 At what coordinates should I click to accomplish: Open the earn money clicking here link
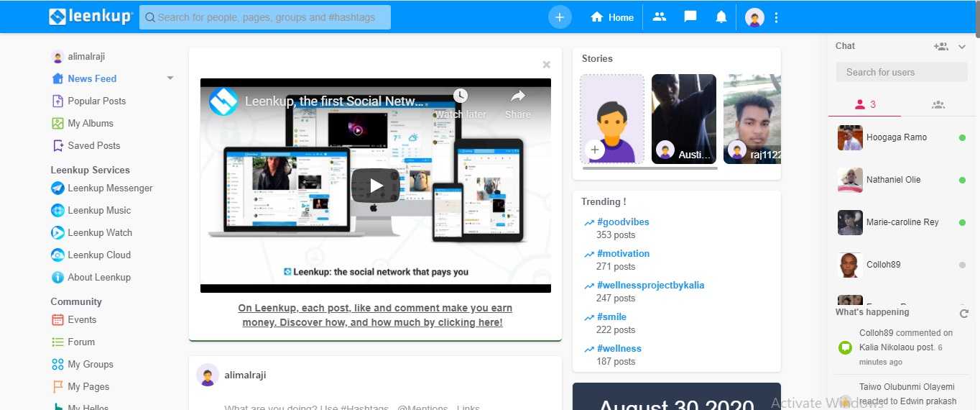pyautogui.click(x=375, y=315)
